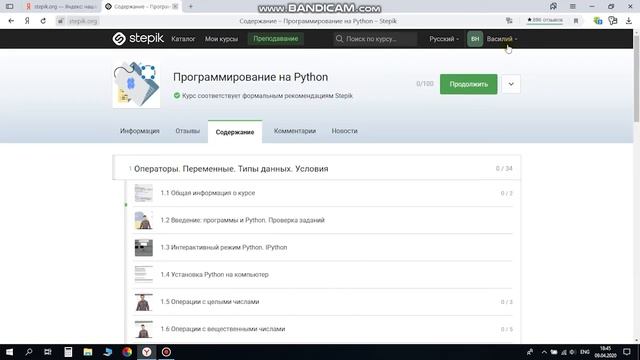Switch to Yandex Browser on the taskbar
The width and height of the screenshot is (640, 360).
click(147, 352)
